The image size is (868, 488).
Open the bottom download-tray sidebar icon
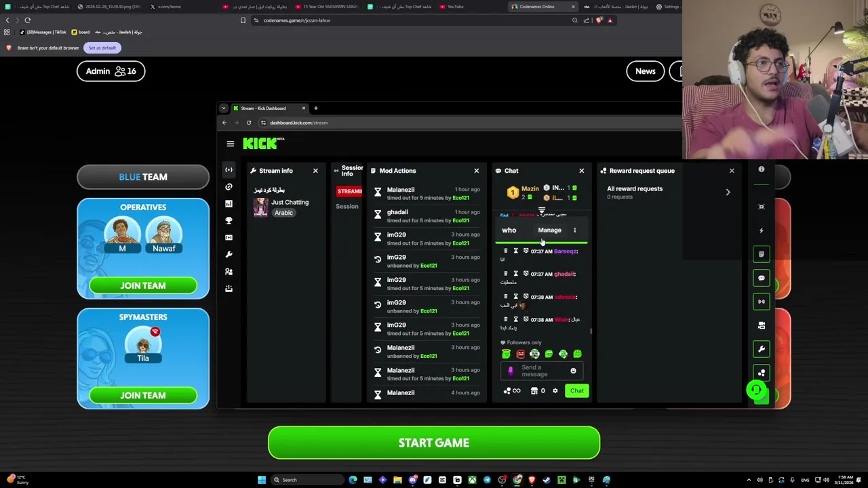tap(229, 288)
